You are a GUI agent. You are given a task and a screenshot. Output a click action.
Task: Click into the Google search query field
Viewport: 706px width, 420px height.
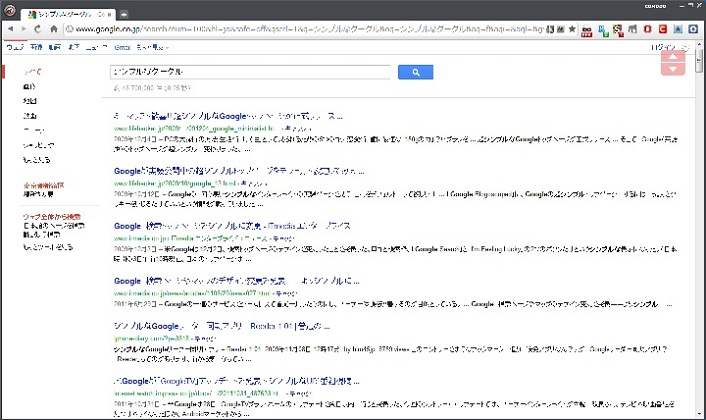coord(250,72)
